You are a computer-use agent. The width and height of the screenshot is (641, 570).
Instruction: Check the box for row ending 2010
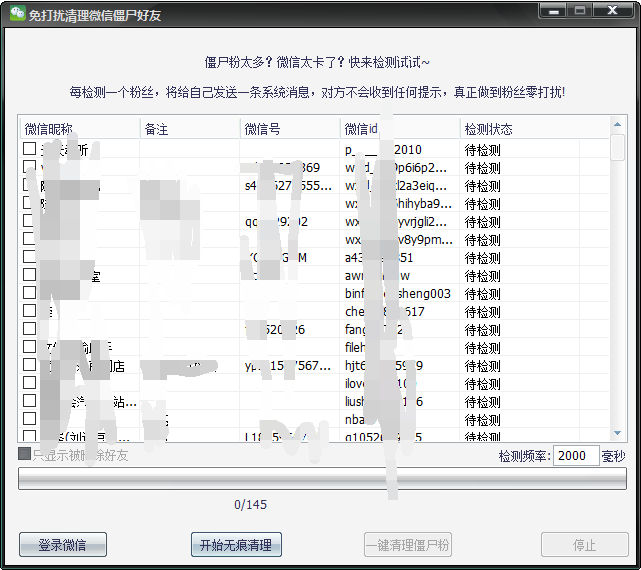[29, 148]
